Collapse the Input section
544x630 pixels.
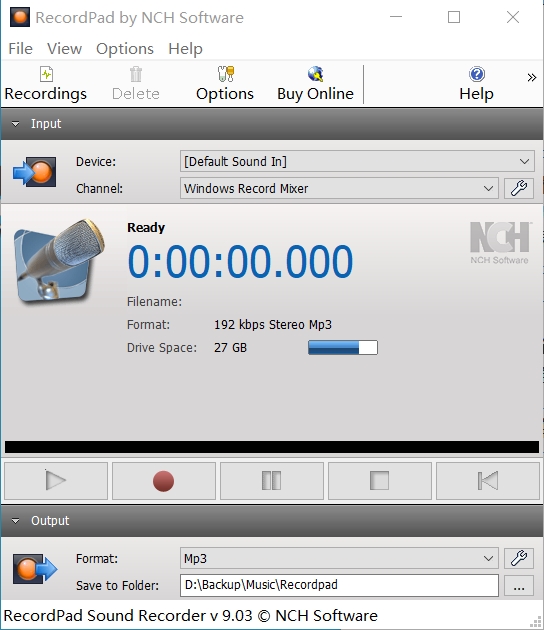click(x=16, y=124)
